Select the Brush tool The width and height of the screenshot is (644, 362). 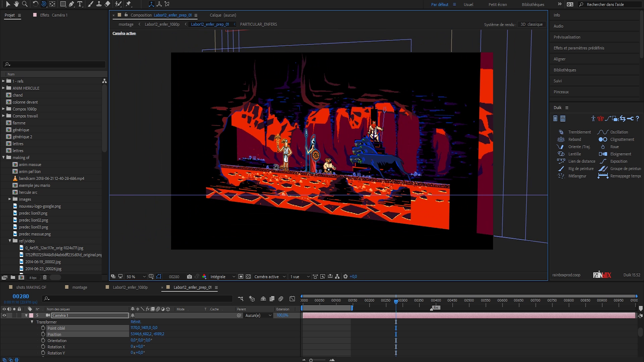pyautogui.click(x=91, y=4)
